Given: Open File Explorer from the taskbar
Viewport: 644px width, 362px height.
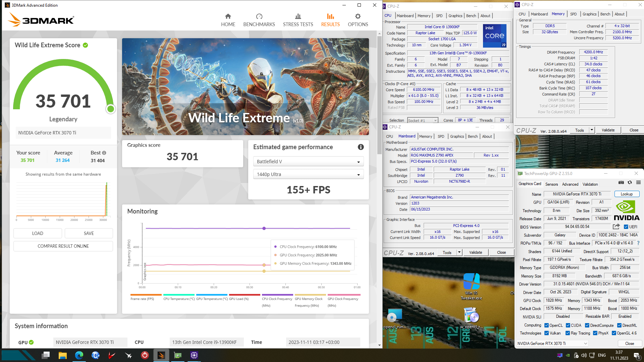Looking at the screenshot, I should point(62,355).
